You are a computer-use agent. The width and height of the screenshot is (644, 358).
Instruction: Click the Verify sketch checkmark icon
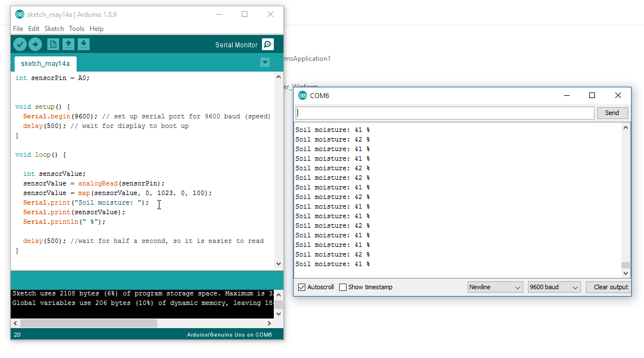click(x=20, y=44)
